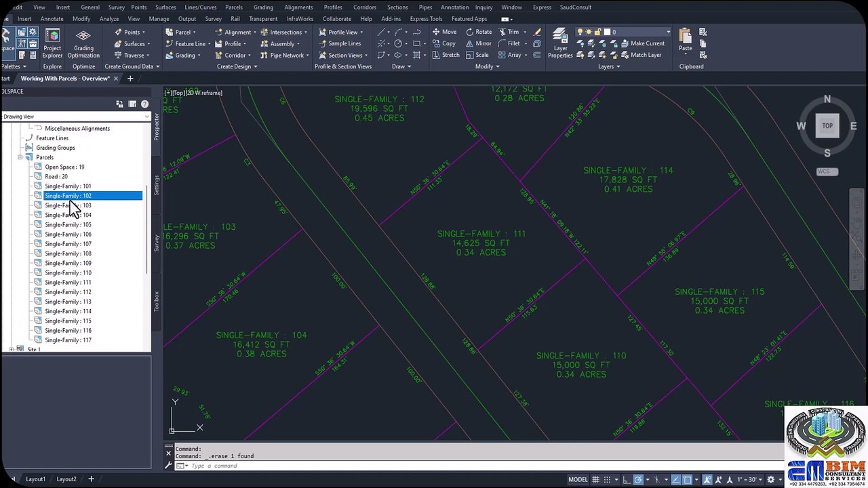Select the Copy tool in Modify
The image size is (868, 488).
[x=443, y=43]
